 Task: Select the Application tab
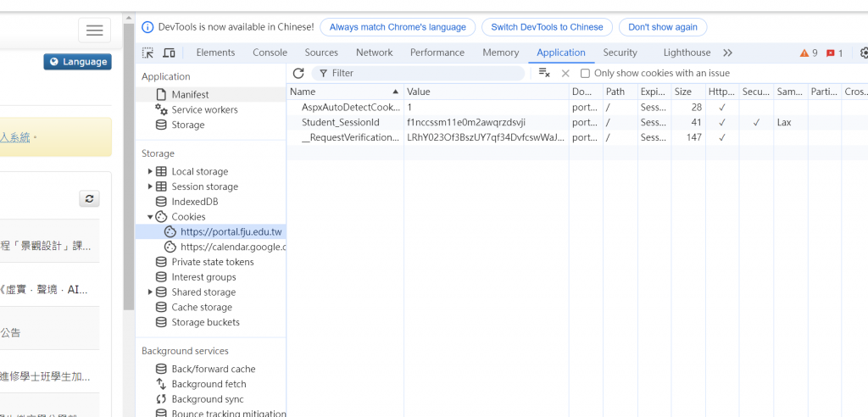coord(561,53)
